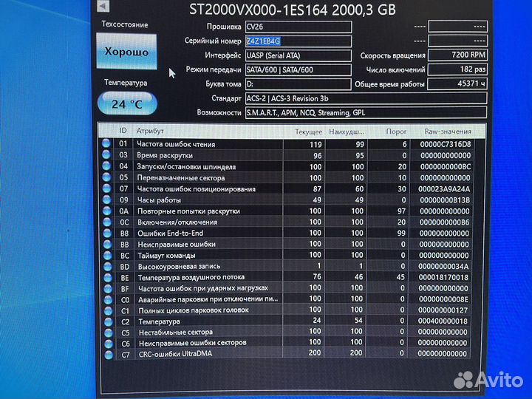Click status icon for Неисправимые ошибки BB

pyautogui.click(x=108, y=245)
